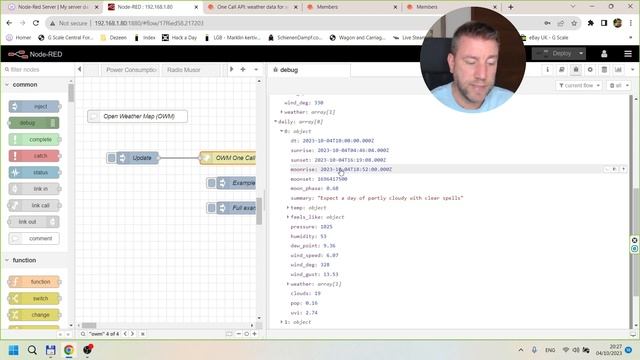The image size is (640, 360).
Task: Open the sidebar help book icon
Action: 562,70
